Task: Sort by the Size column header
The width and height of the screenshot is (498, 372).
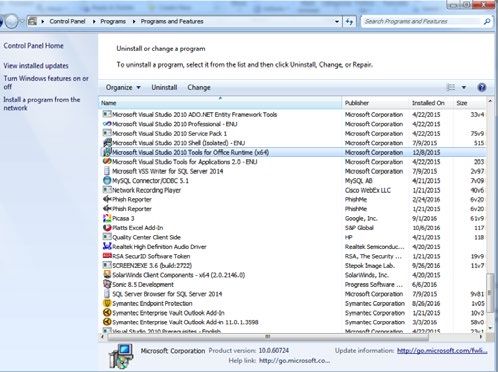Action: pyautogui.click(x=469, y=103)
